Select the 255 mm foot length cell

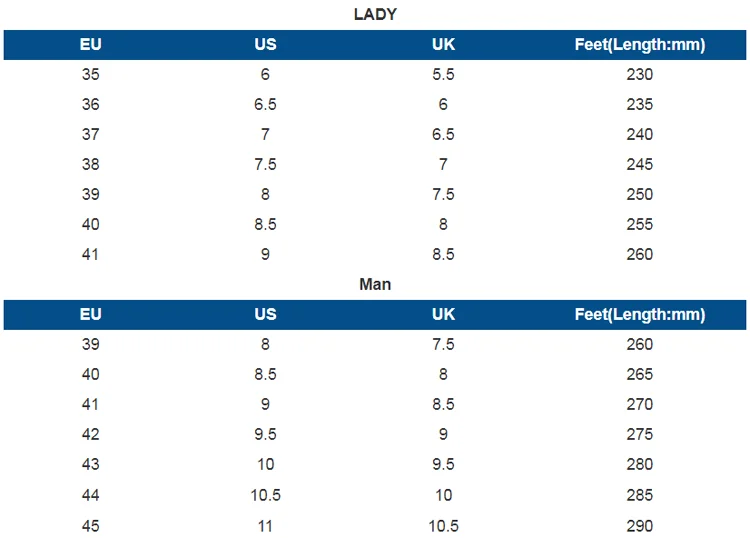tap(640, 224)
